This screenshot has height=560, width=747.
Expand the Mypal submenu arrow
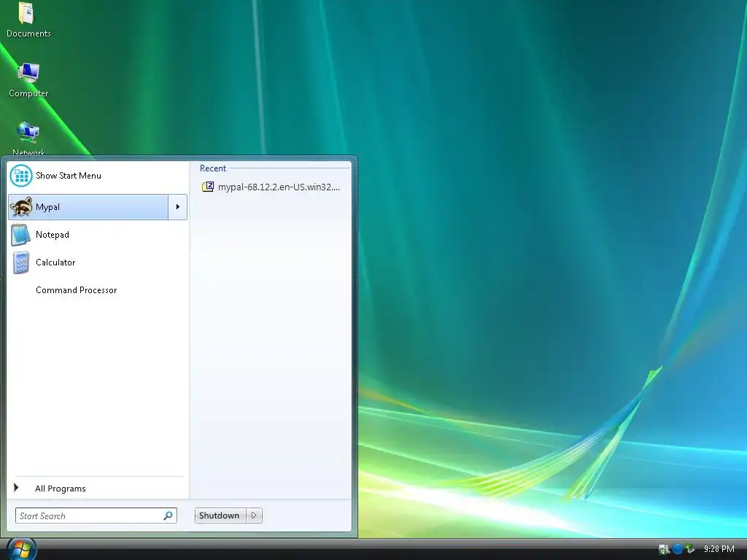178,207
